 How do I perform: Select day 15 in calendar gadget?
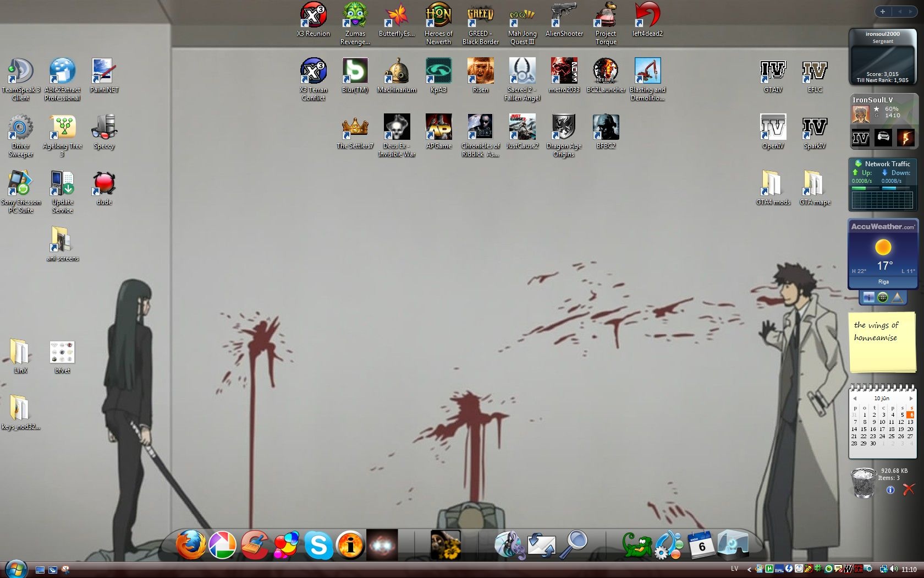point(864,429)
